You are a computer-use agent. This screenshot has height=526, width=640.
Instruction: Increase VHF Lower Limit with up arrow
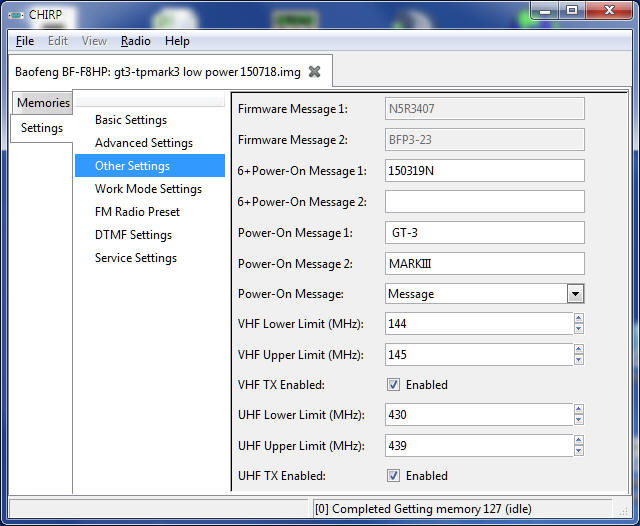tap(578, 319)
